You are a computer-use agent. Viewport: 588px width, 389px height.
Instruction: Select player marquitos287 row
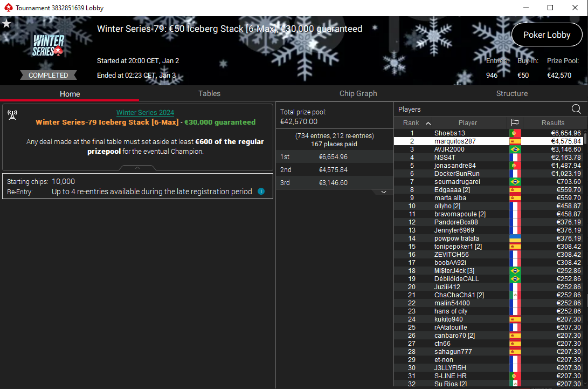[488, 141]
